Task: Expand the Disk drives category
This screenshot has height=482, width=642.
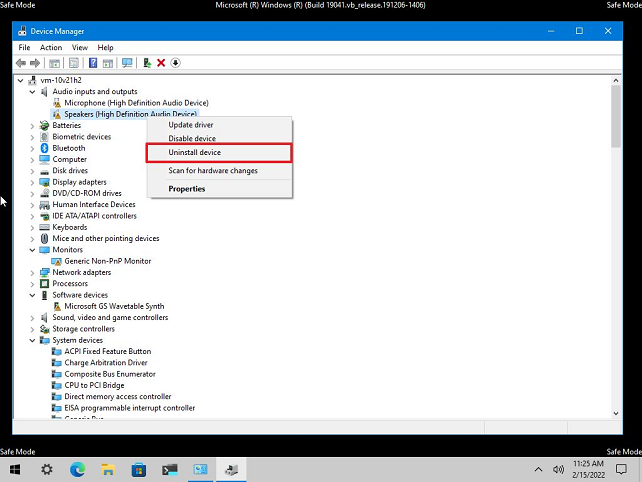Action: (x=32, y=171)
